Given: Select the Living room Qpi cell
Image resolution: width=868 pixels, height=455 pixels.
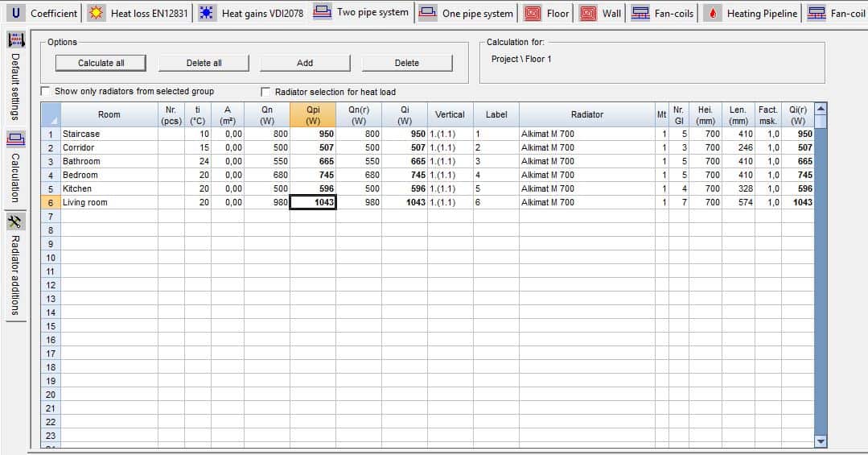Looking at the screenshot, I should click(x=312, y=203).
